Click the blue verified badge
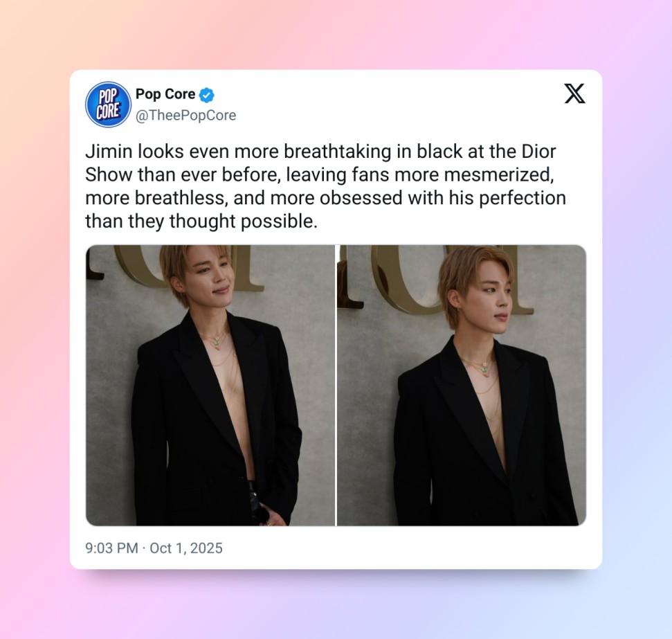 click(x=207, y=95)
